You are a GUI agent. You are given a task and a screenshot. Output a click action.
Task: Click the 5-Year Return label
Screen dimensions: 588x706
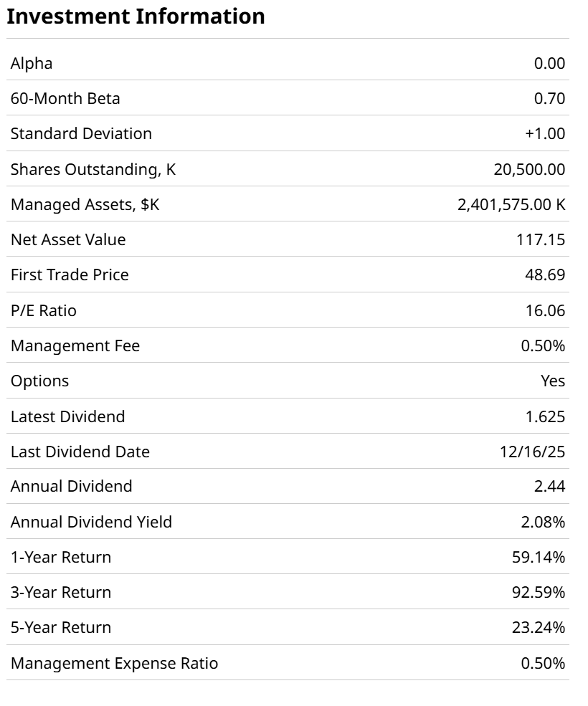coord(61,627)
